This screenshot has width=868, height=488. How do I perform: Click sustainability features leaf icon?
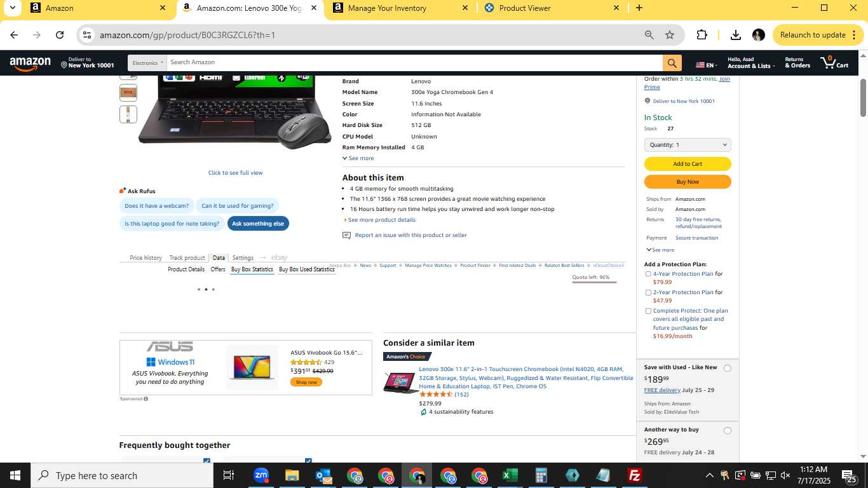point(423,412)
